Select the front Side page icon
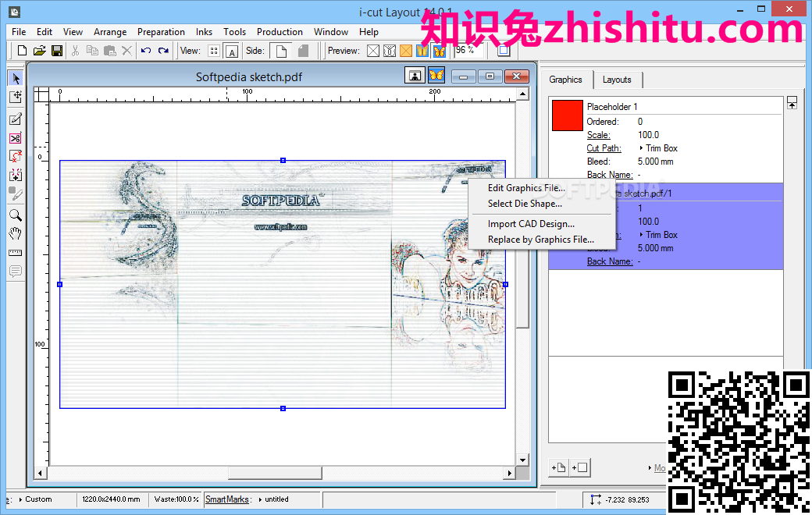The width and height of the screenshot is (812, 515). click(x=281, y=51)
